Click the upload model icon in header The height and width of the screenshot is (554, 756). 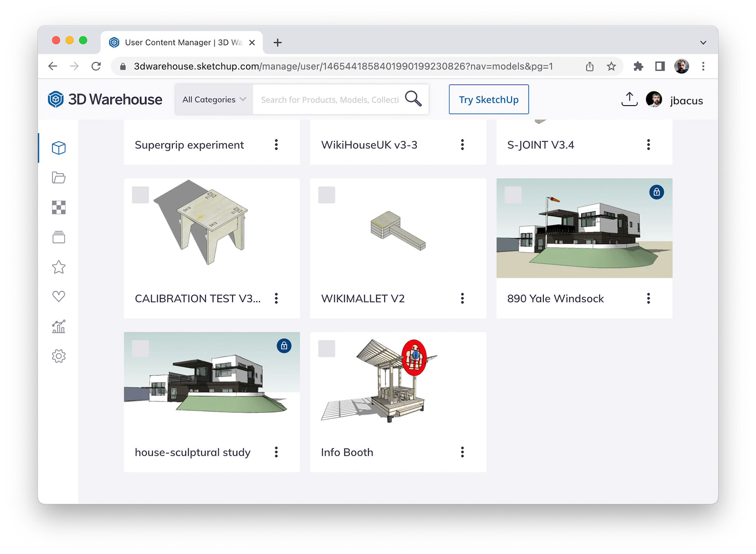(629, 99)
